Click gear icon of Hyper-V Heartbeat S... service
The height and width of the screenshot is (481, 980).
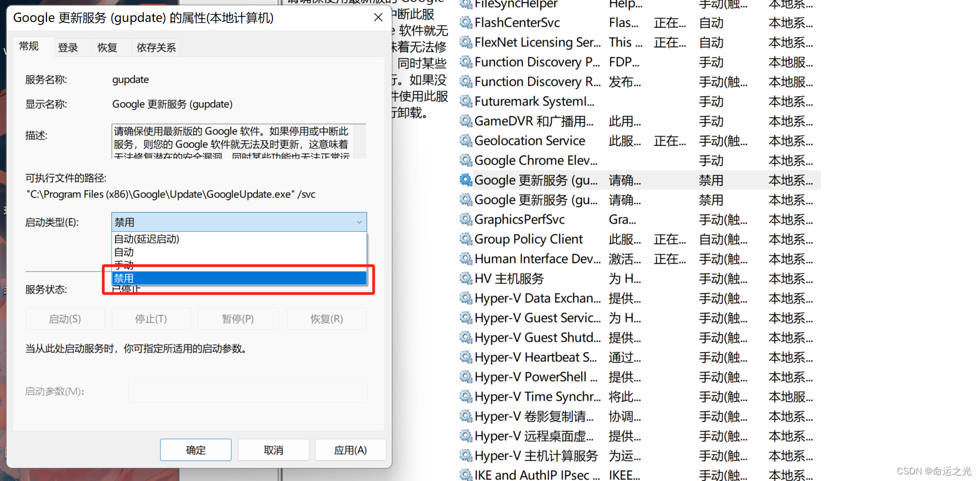pos(465,357)
